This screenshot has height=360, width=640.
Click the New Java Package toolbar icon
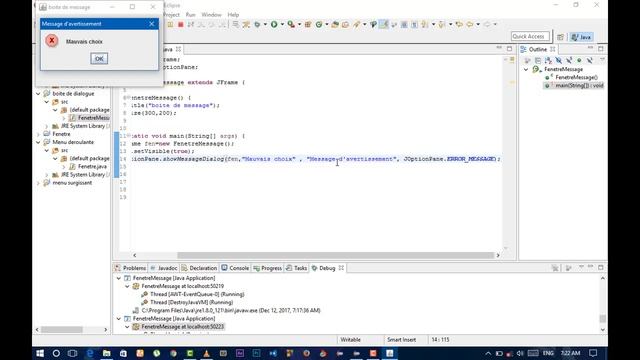pos(308,24)
